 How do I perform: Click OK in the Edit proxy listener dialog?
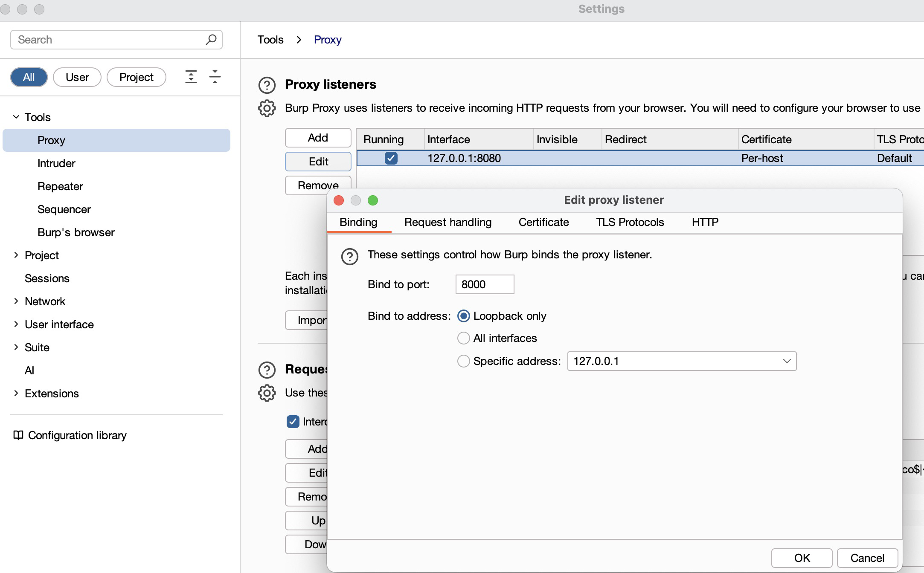pyautogui.click(x=802, y=558)
